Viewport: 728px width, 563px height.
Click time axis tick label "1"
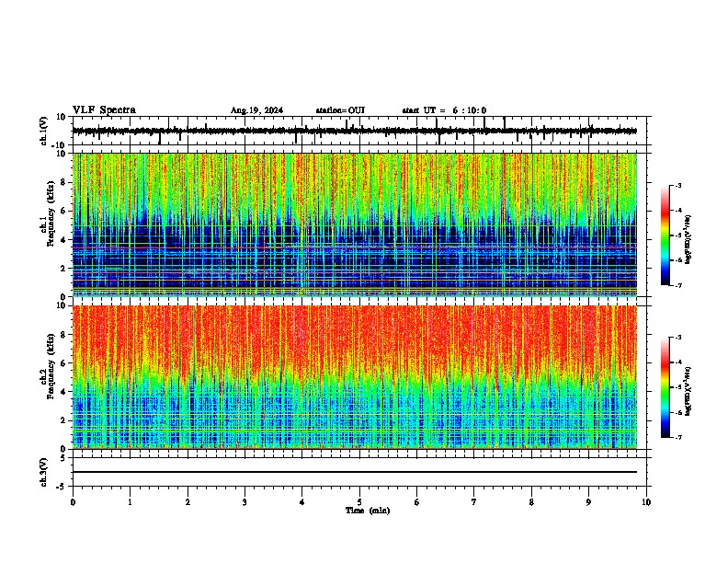pyautogui.click(x=130, y=502)
